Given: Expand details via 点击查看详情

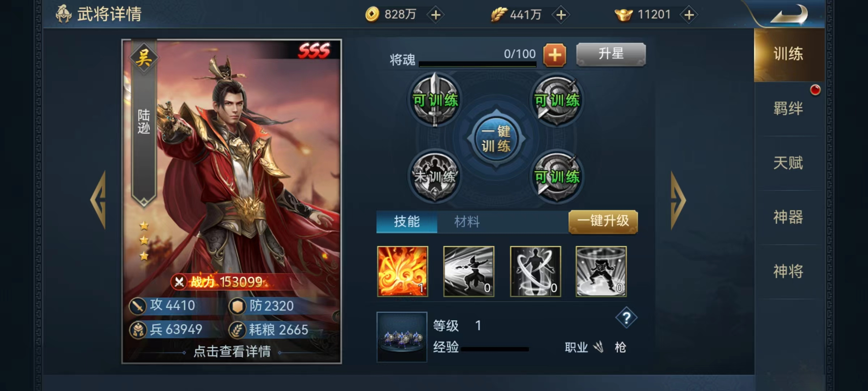Looking at the screenshot, I should (232, 352).
